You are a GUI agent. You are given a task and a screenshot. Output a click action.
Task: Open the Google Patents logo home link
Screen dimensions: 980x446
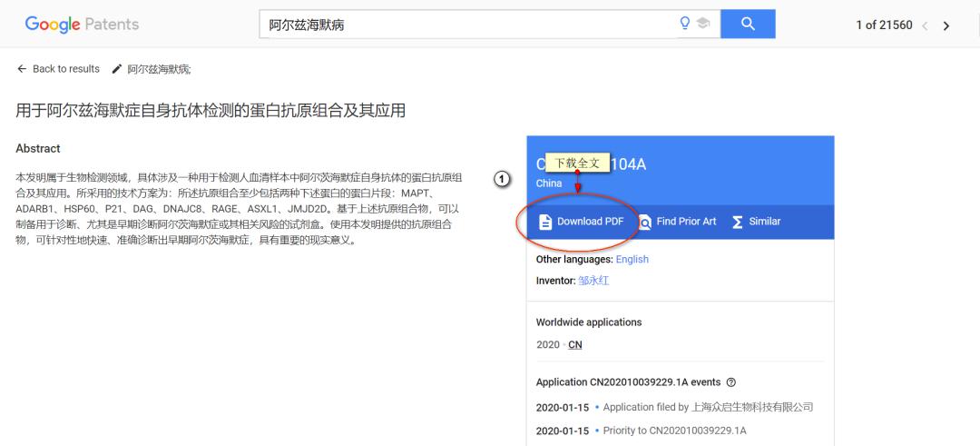tap(82, 25)
